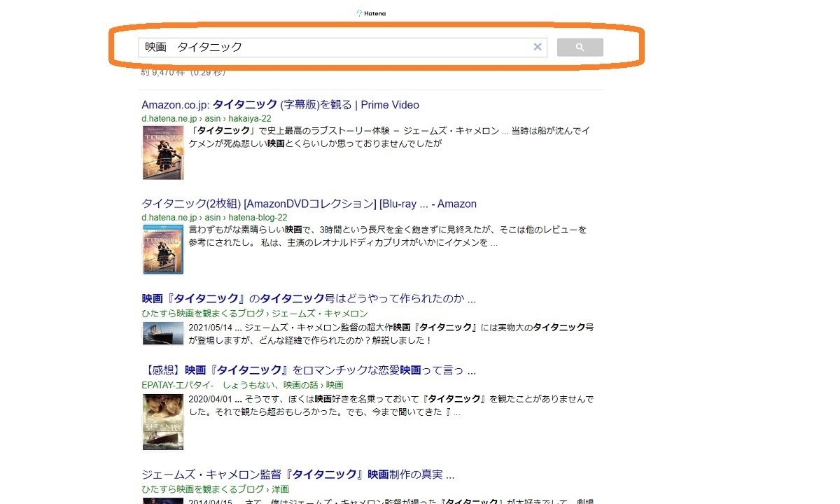Image resolution: width=840 pixels, height=504 pixels.
Task: Click the Titanic ship photo beside the 2021 article
Action: click(162, 334)
